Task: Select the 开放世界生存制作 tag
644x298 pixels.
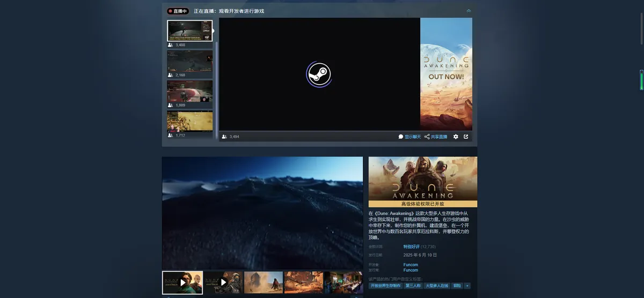Action: click(x=386, y=286)
